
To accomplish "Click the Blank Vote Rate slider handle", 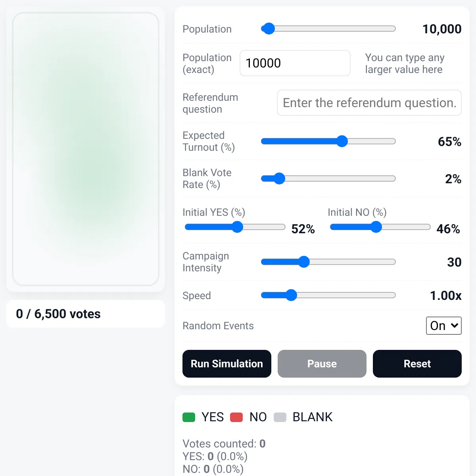I will point(279,178).
